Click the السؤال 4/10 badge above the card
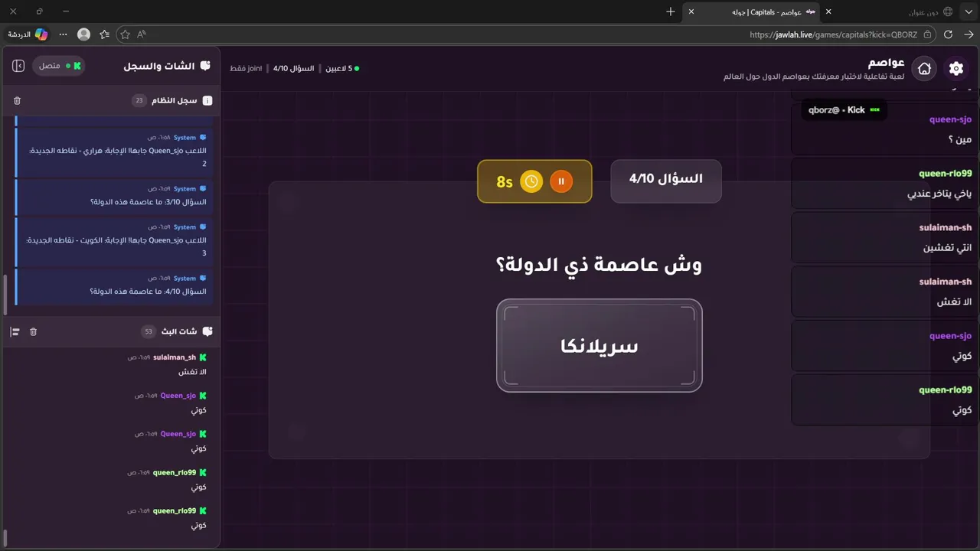The height and width of the screenshot is (551, 980). (x=666, y=181)
